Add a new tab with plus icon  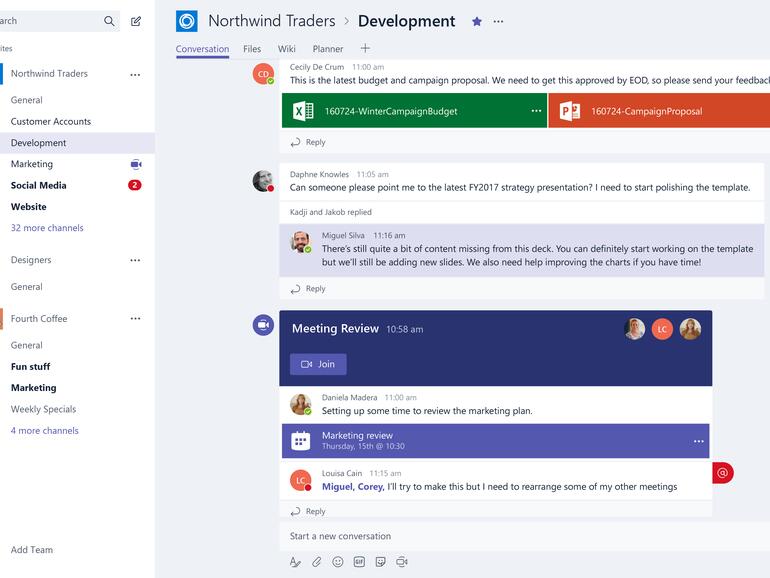365,48
